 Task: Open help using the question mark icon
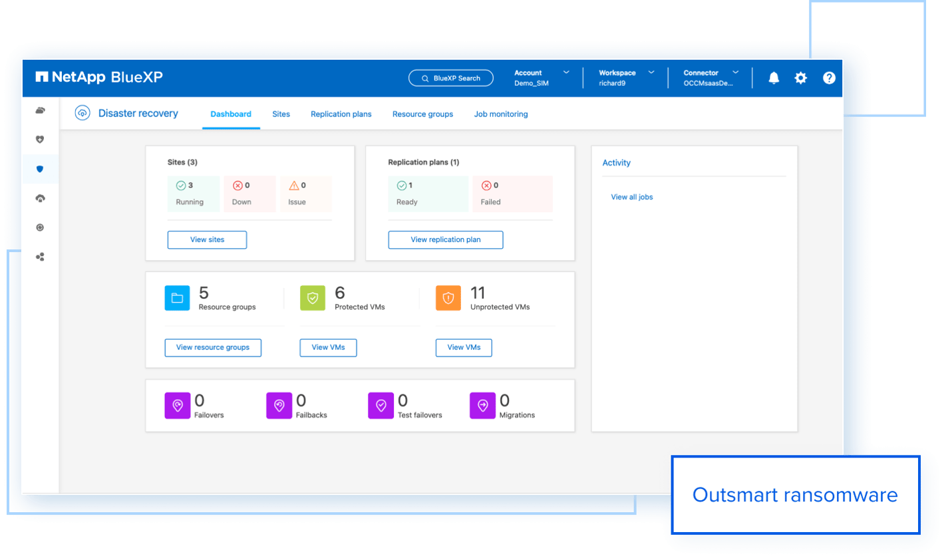829,78
